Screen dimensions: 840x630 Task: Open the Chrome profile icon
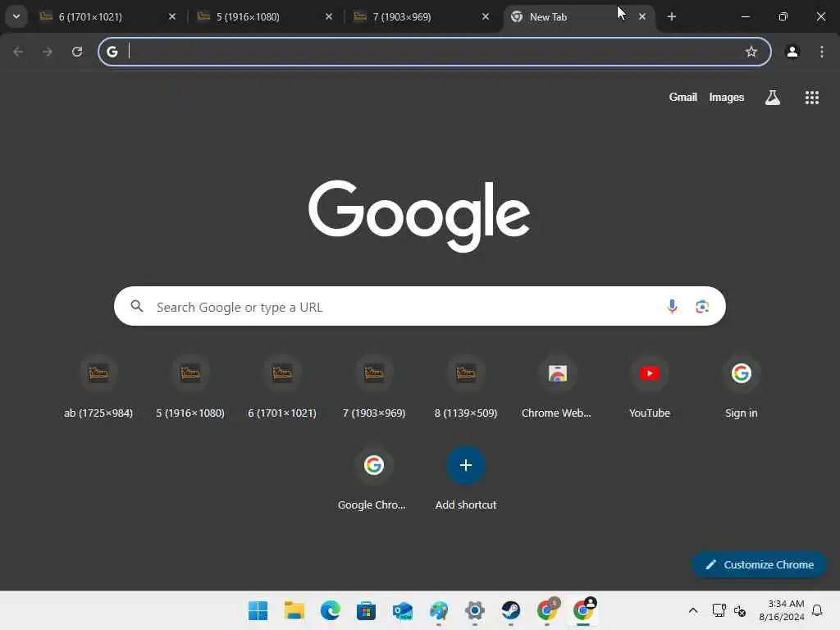click(792, 52)
